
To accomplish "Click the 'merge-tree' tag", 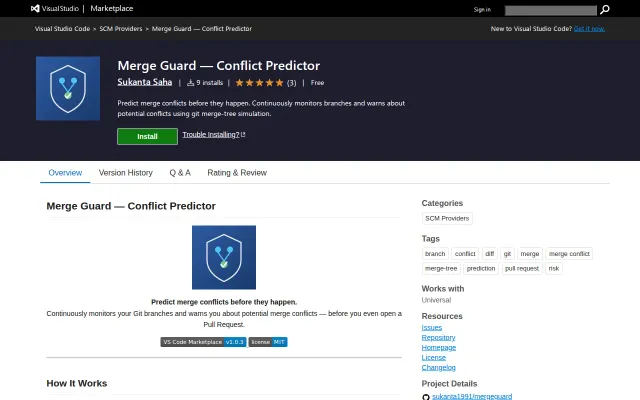I will 441,269.
